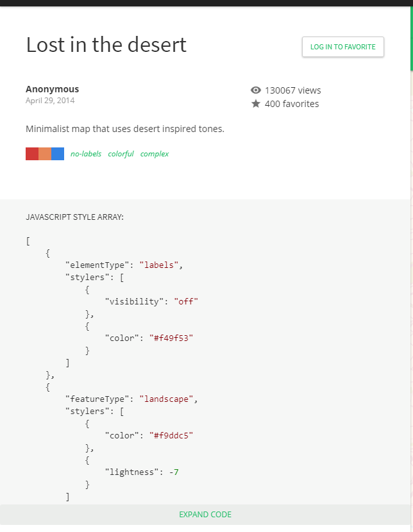Click the map description text
This screenshot has height=532, width=413.
125,129
